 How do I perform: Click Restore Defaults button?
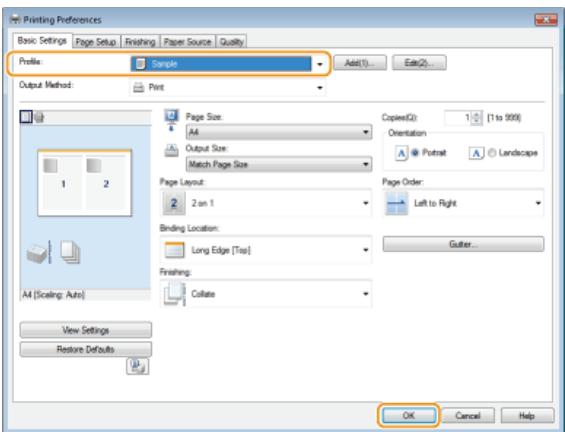coord(86,349)
